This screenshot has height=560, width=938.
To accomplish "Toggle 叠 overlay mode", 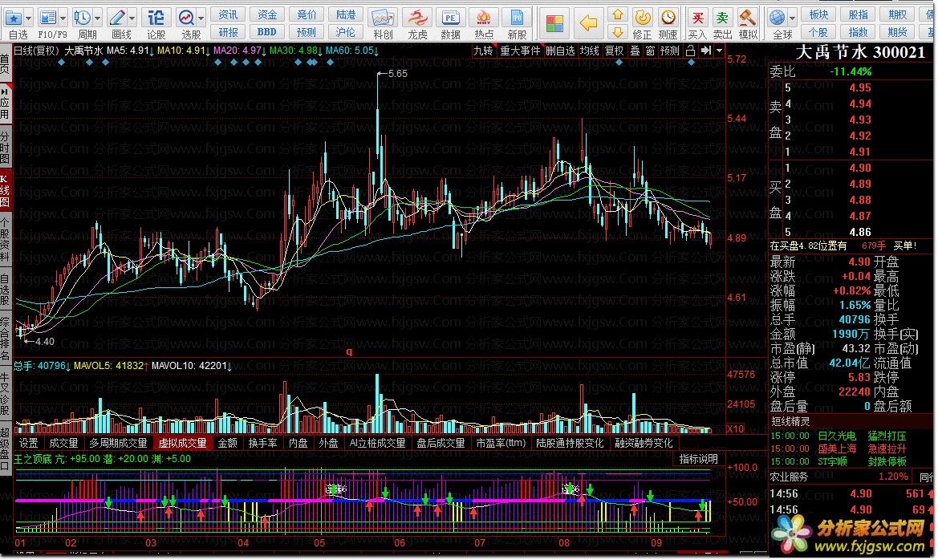I will coord(635,51).
